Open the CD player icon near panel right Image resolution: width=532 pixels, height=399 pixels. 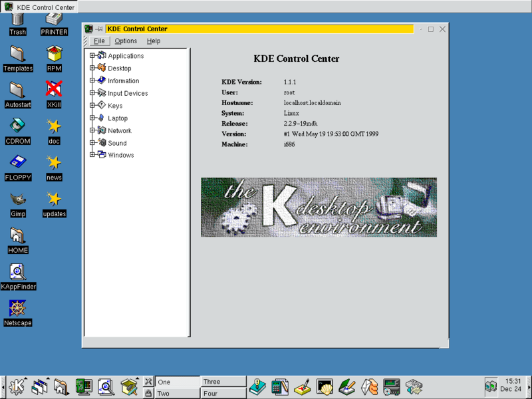(x=392, y=386)
